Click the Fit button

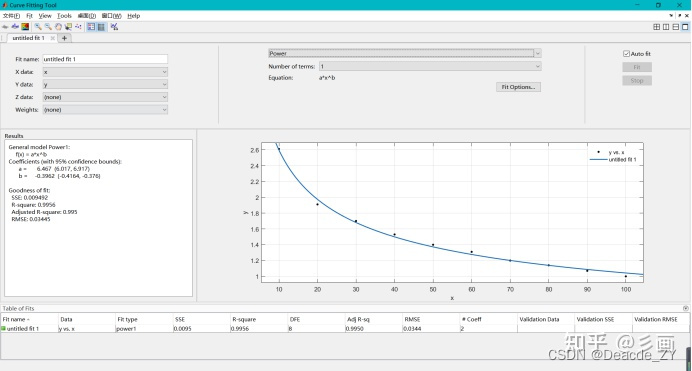tap(637, 67)
